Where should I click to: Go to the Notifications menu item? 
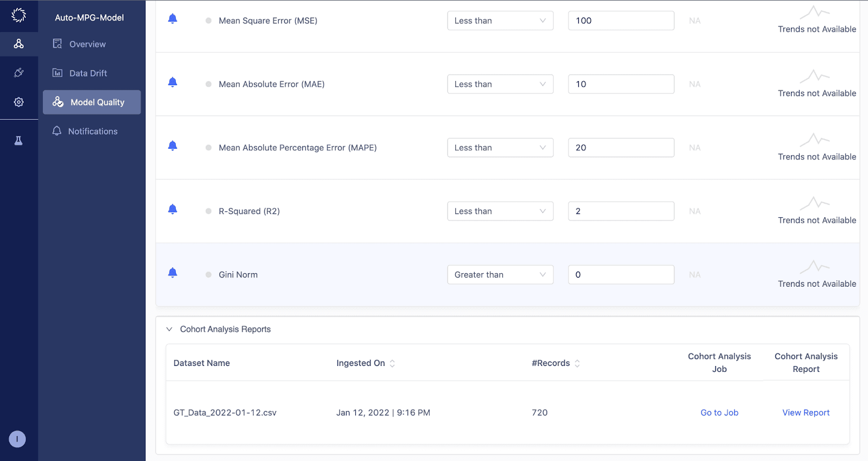pos(92,131)
